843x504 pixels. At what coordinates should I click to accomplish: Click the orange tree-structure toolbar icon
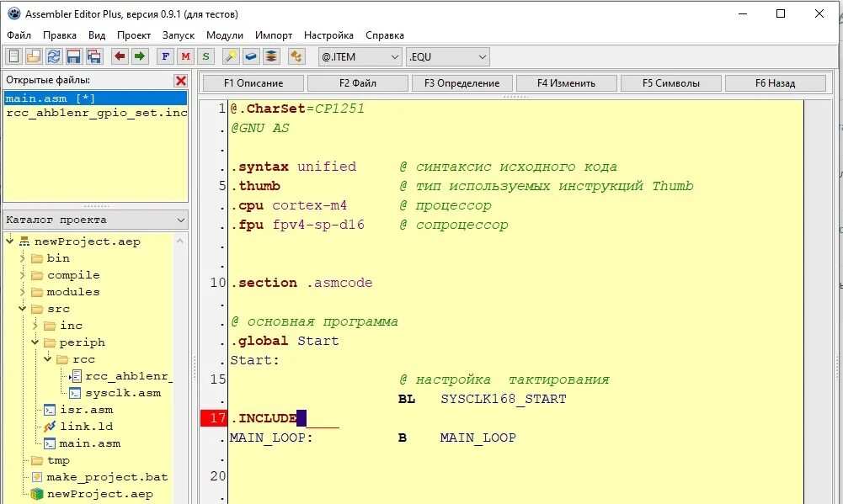click(x=296, y=56)
